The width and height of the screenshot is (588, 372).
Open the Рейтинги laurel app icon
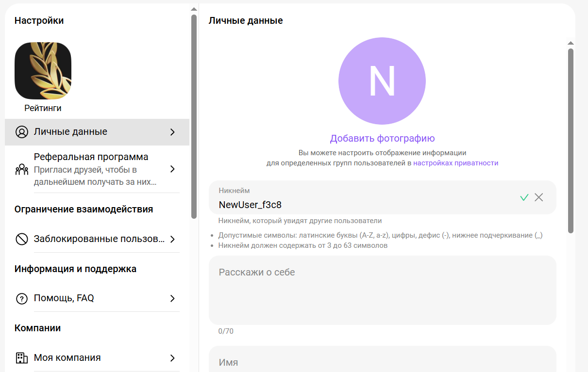click(x=43, y=71)
